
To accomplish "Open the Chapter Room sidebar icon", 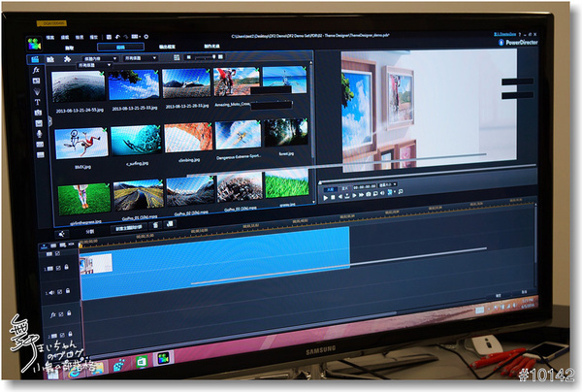I will pos(40,145).
